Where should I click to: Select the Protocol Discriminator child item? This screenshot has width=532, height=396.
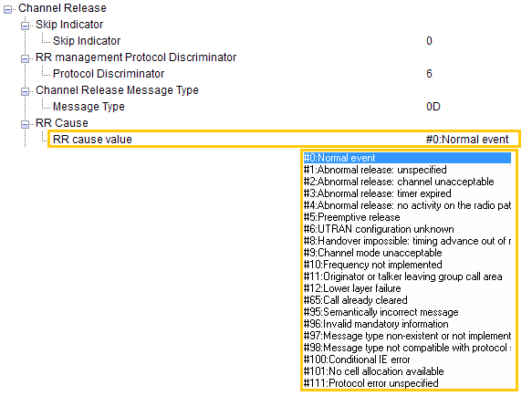tap(109, 74)
